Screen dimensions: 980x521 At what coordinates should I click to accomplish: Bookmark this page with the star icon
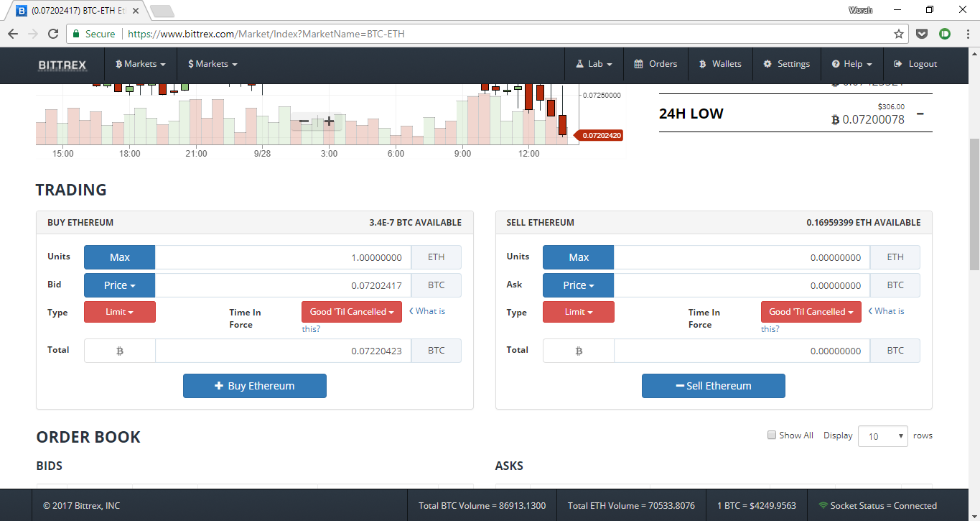pyautogui.click(x=898, y=34)
